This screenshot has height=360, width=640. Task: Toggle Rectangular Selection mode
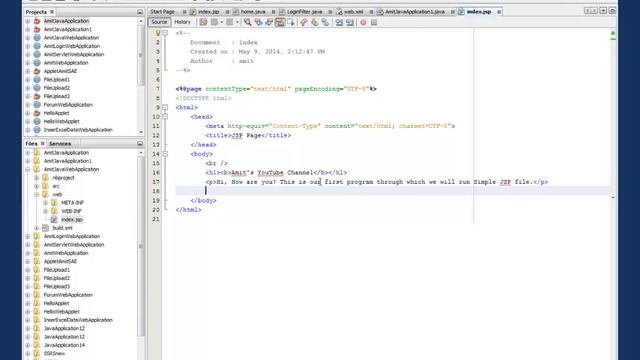click(291, 22)
